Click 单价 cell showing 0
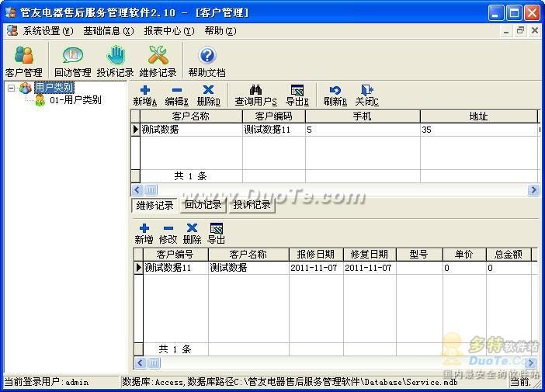 pyautogui.click(x=464, y=268)
